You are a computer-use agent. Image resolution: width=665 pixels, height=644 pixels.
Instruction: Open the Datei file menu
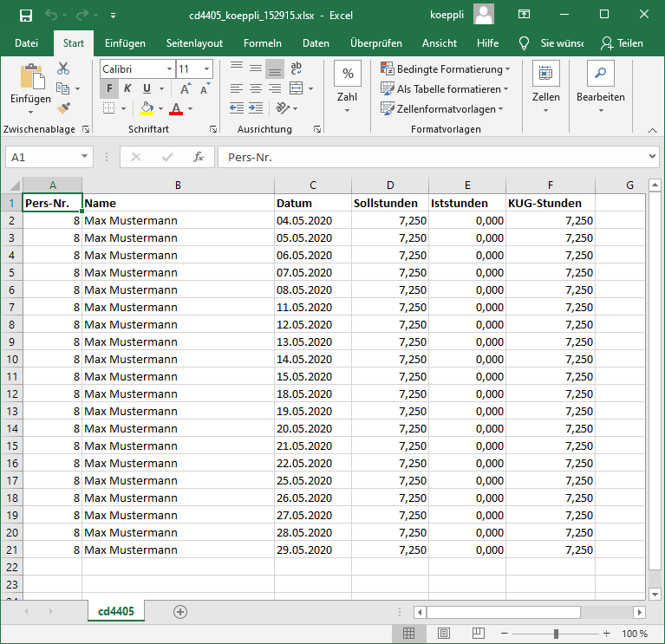pyautogui.click(x=27, y=43)
